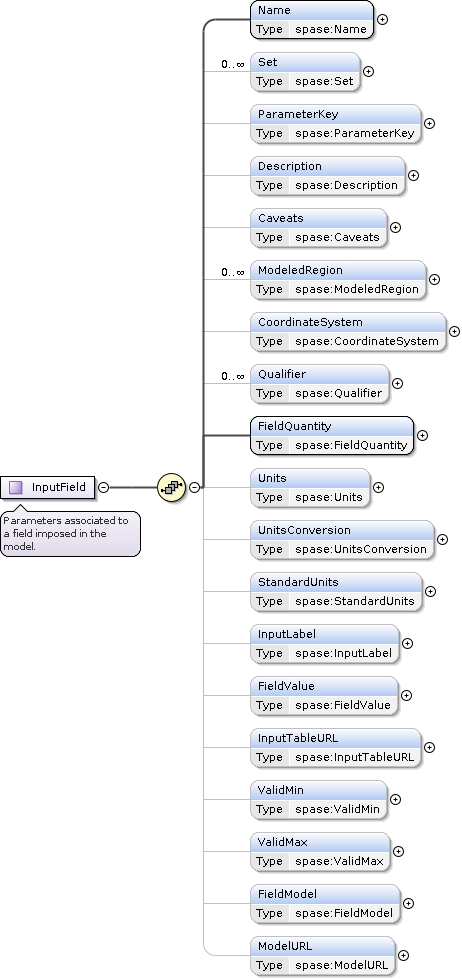This screenshot has height=980, width=462.
Task: Select the Qualifier element box
Action: pyautogui.click(x=319, y=383)
